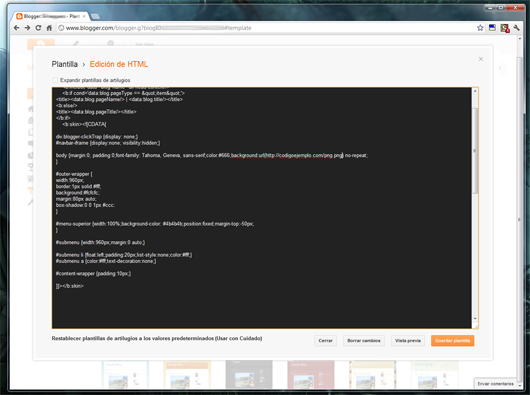
Task: Click the data:blog.pageTitle title line
Action: pos(96,112)
